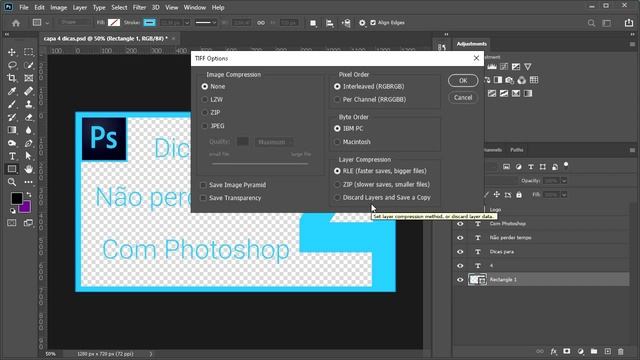This screenshot has height=360, width=640.
Task: Choose Per Channel (RRGGBB) pixel order
Action: 337,100
